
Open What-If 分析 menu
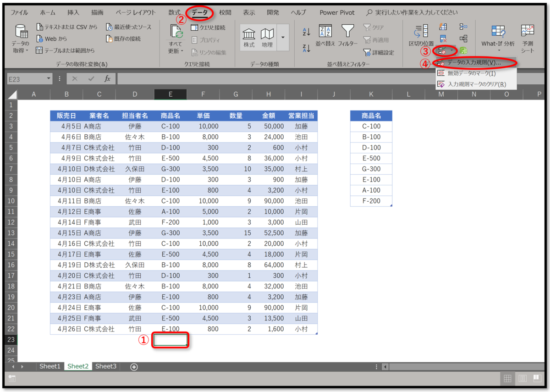pos(498,37)
